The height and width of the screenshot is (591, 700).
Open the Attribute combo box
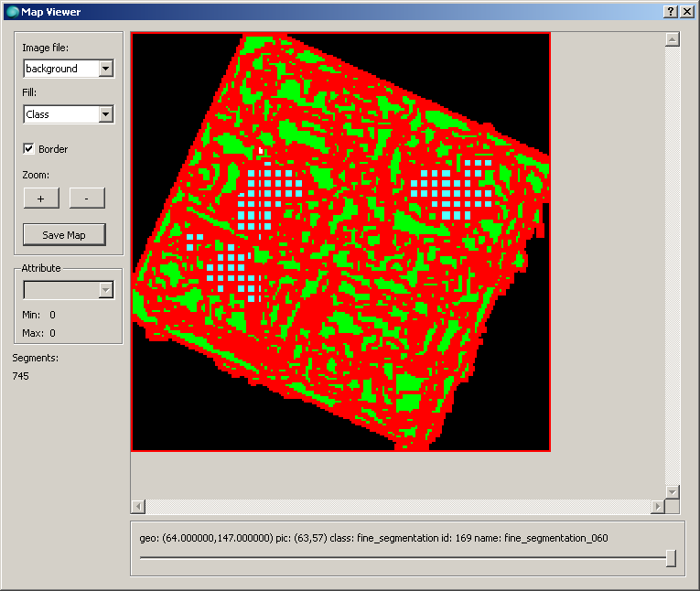pos(105,290)
